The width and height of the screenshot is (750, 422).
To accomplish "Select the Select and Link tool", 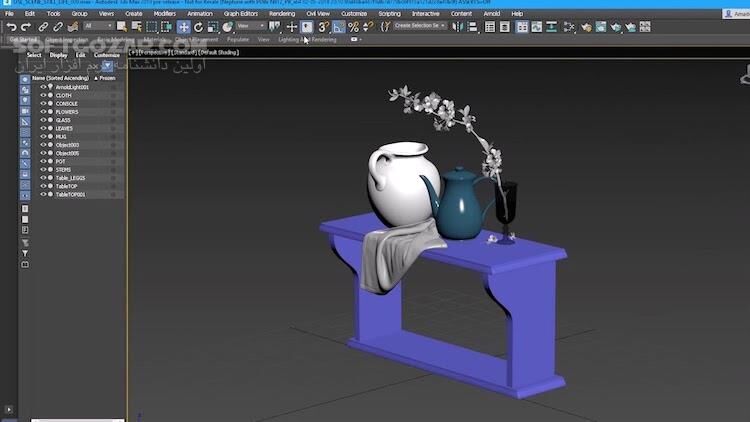I will click(x=43, y=27).
